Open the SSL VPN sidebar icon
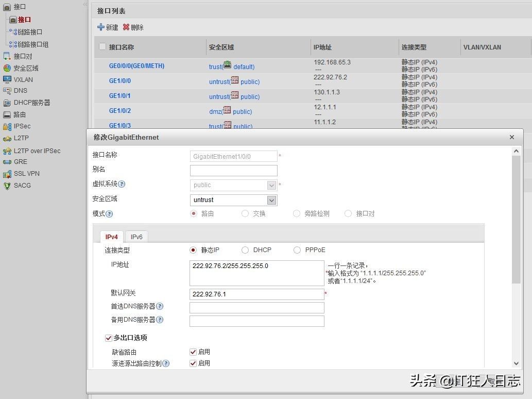This screenshot has width=532, height=399. coord(7,174)
